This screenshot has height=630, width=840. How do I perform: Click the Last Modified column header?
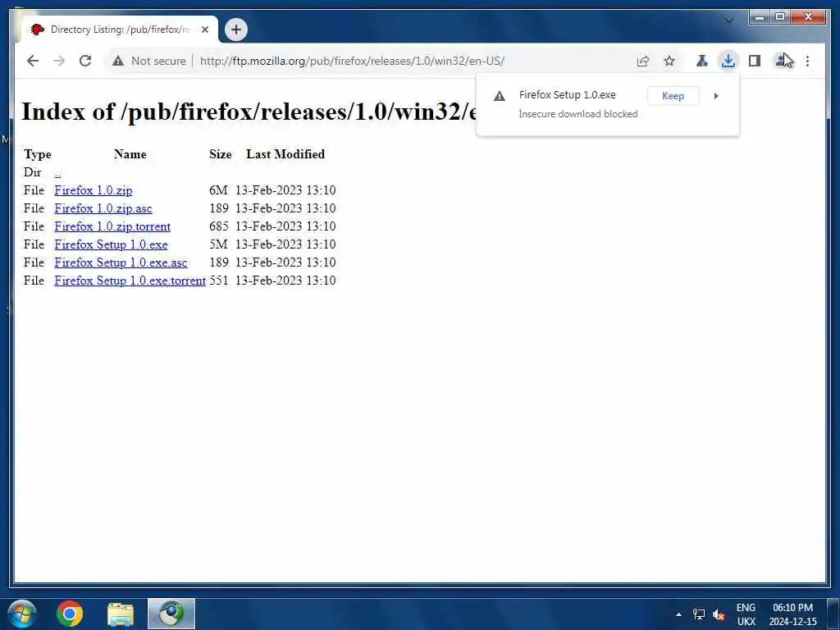(x=285, y=154)
